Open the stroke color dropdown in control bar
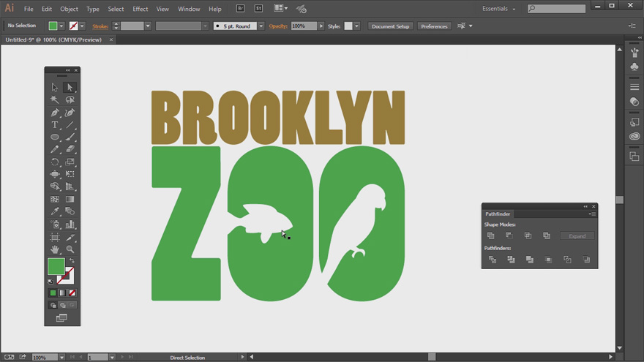The image size is (644, 362). click(82, 26)
